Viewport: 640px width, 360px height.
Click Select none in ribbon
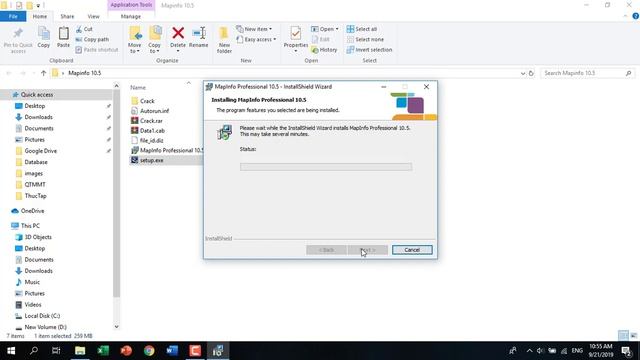click(365, 39)
